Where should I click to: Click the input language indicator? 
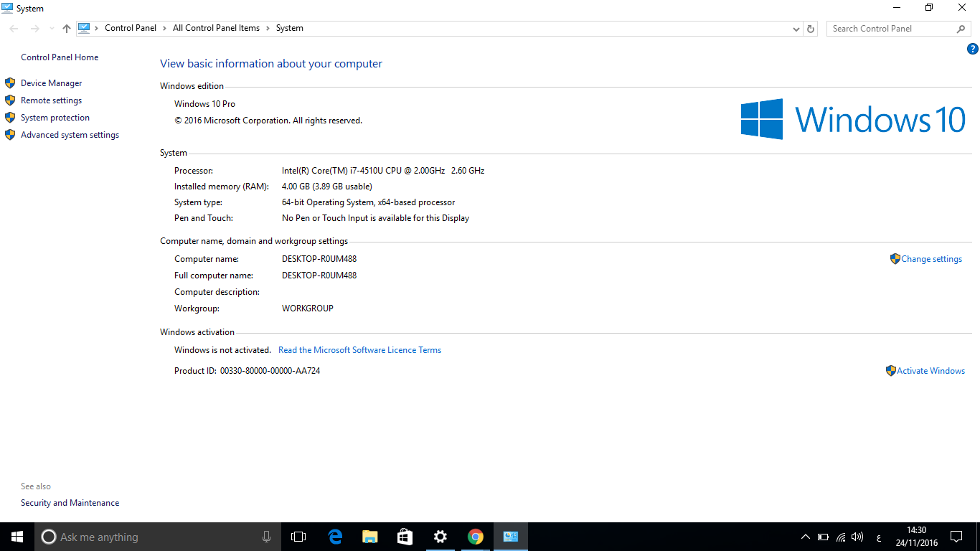click(879, 537)
